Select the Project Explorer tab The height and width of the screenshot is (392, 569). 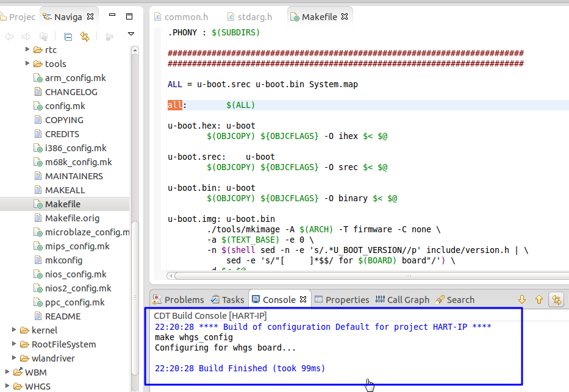[20, 17]
